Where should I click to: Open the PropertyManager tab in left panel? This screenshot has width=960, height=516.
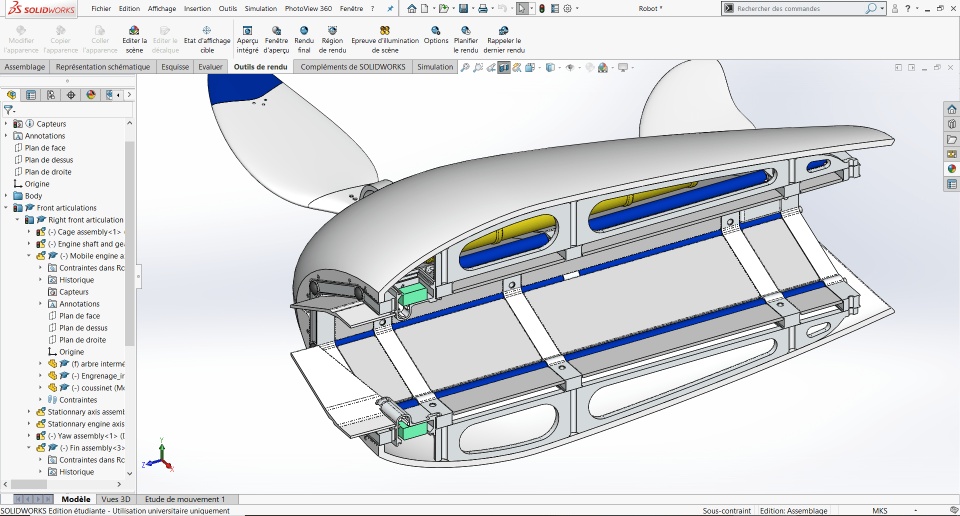31,95
